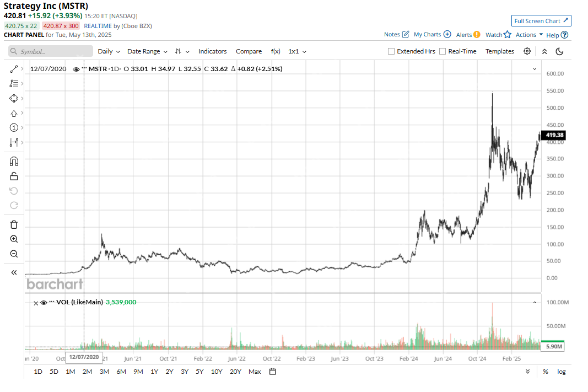Hide the VOL indicator with its eye toggle
The height and width of the screenshot is (392, 588).
[44, 302]
